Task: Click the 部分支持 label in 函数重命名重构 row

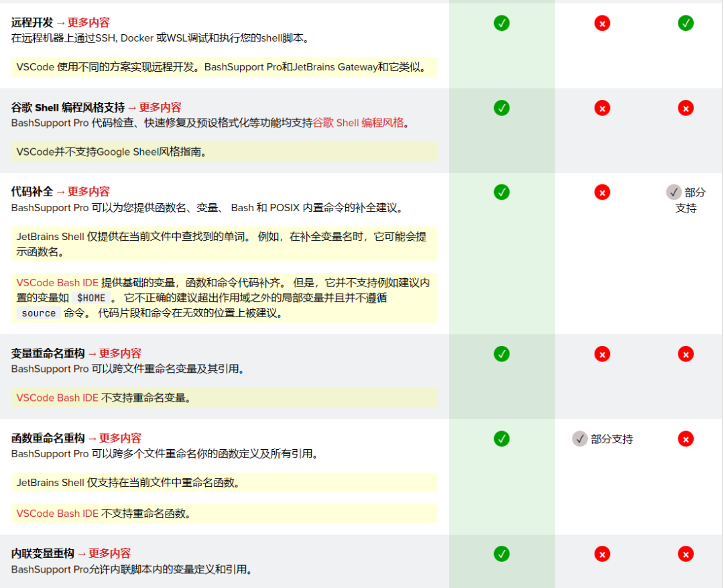Action: (612, 438)
